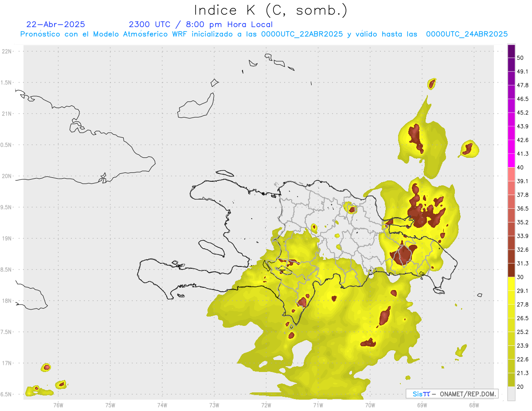Click the longitude label '73W'

(x=214, y=405)
